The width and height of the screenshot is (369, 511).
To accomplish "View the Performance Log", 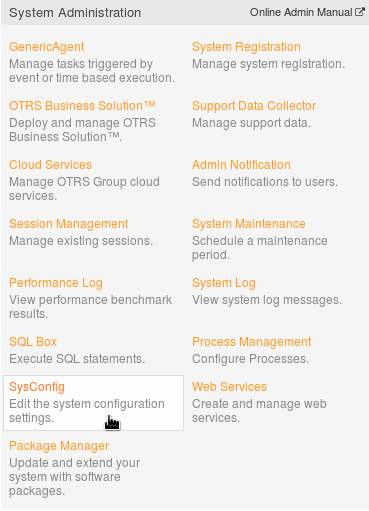I will click(x=56, y=283).
